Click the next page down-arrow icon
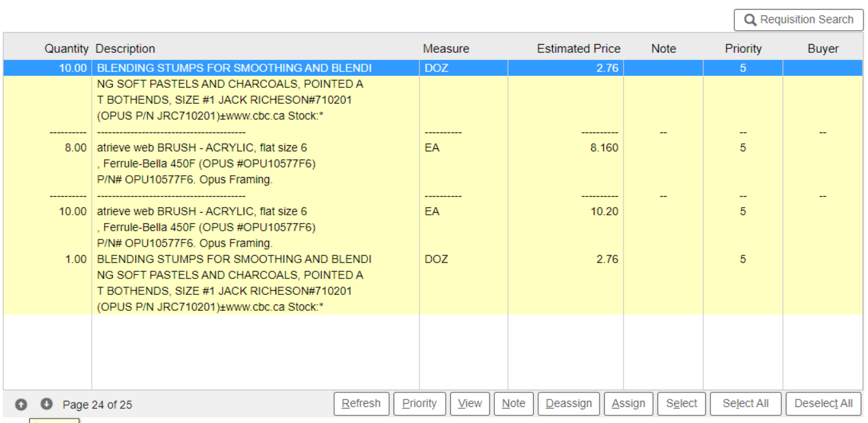This screenshot has height=423, width=868. pos(46,405)
